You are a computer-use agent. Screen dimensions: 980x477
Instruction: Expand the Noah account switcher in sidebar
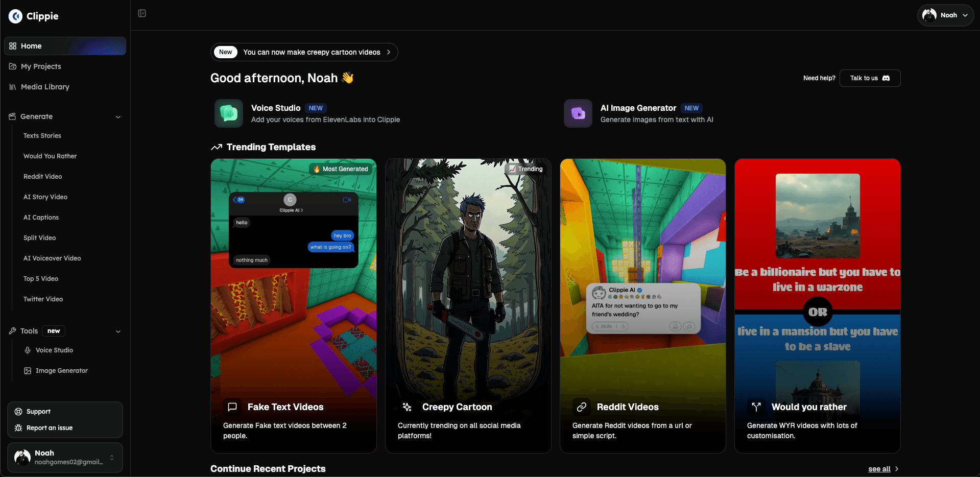click(112, 458)
